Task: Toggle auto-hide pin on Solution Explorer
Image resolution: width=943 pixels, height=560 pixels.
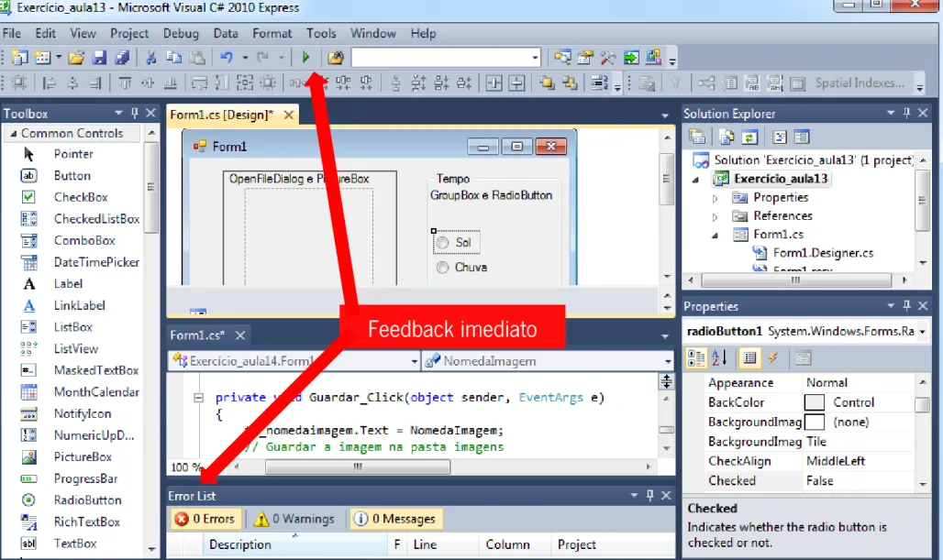Action: point(907,113)
